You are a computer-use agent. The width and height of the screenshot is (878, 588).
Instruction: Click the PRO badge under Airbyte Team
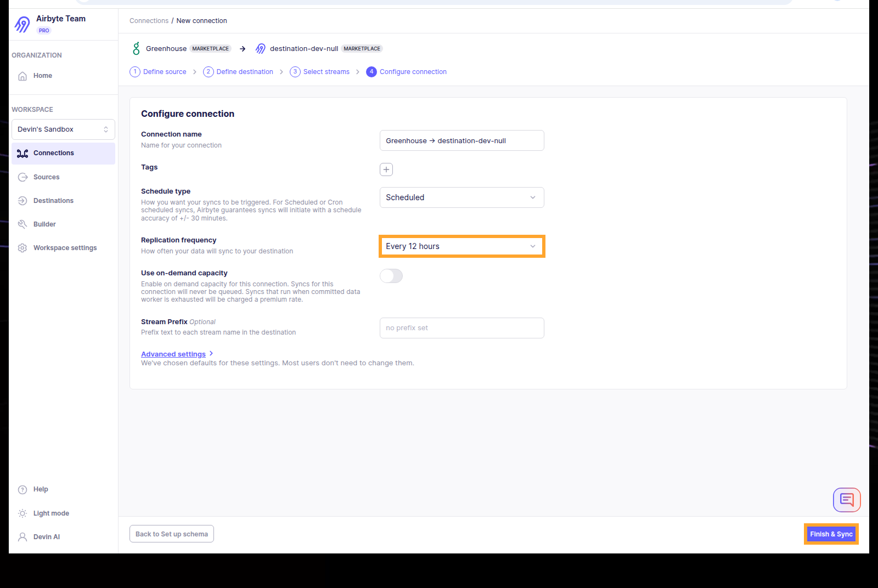click(x=44, y=31)
